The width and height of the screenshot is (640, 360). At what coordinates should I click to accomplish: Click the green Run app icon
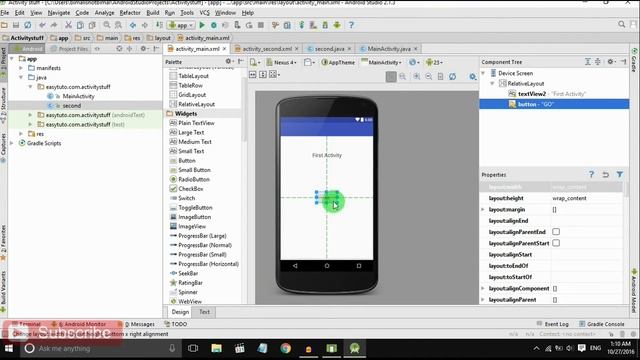coord(202,25)
